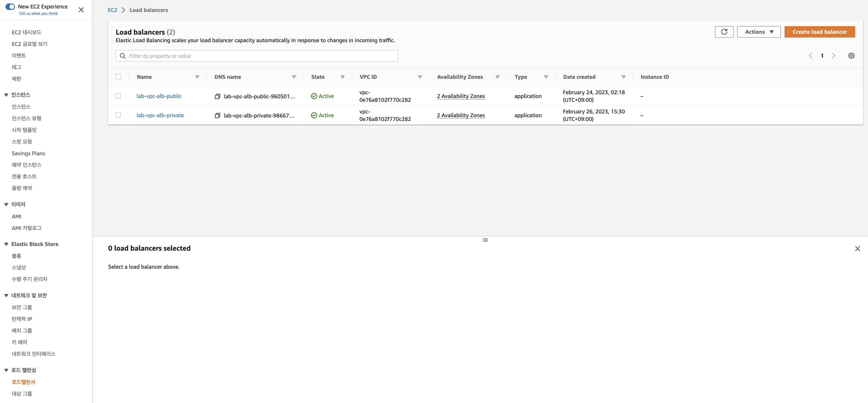868x403 pixels.
Task: Copy DNS name of lab-vpc-alb-public
Action: click(217, 96)
